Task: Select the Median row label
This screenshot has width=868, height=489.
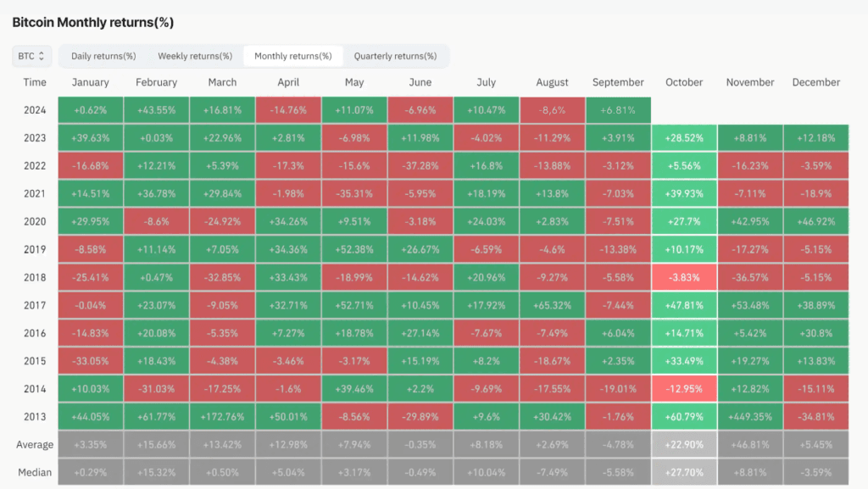Action: (x=34, y=472)
